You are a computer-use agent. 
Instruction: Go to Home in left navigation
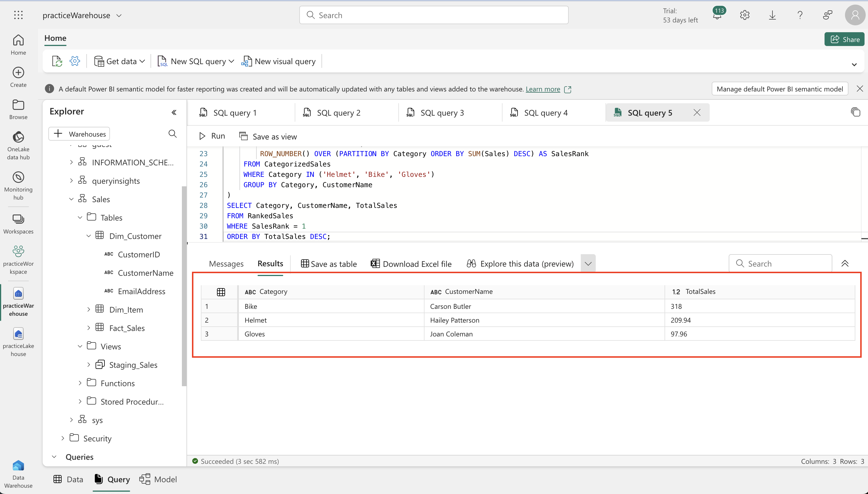(18, 45)
